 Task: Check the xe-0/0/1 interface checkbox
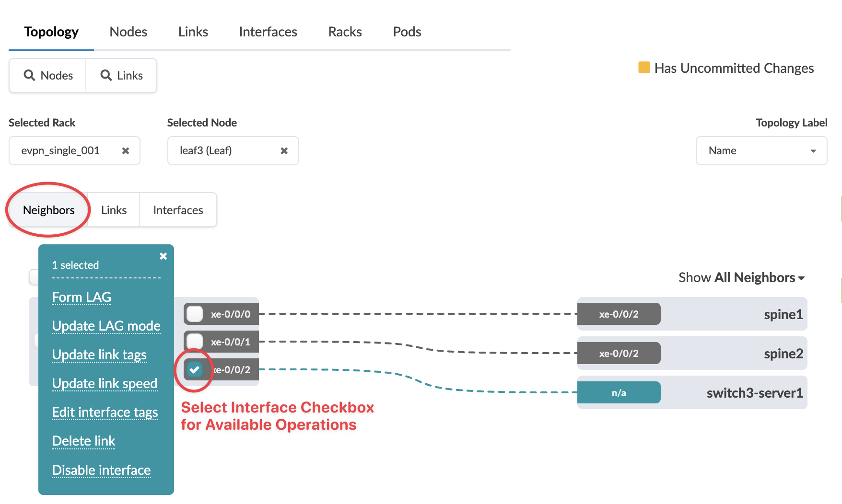tap(194, 342)
